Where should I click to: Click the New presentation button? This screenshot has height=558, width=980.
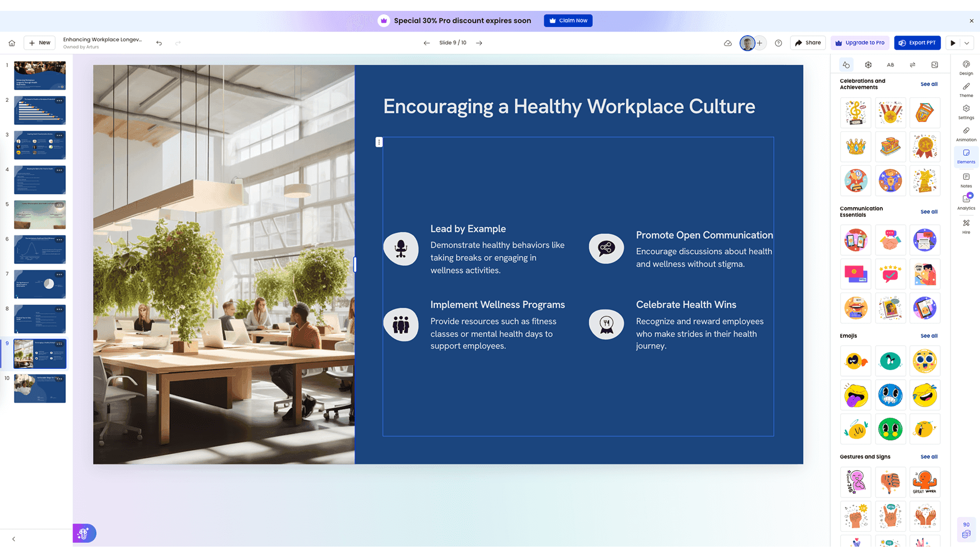[x=40, y=43]
